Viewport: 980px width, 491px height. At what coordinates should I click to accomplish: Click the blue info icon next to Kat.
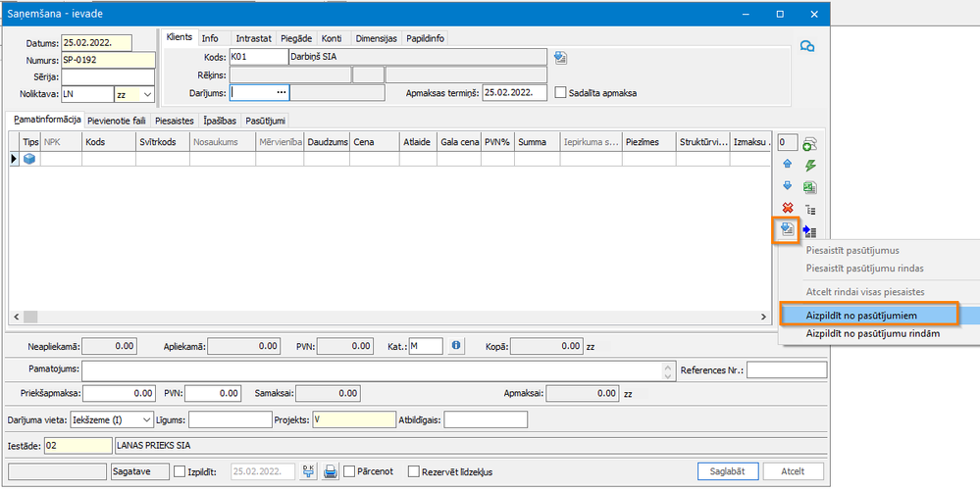click(456, 346)
